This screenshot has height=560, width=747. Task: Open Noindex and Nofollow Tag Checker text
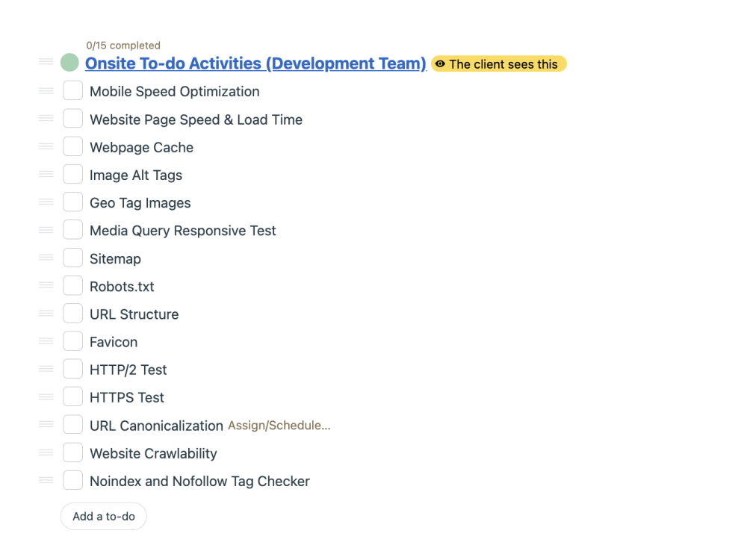(199, 481)
